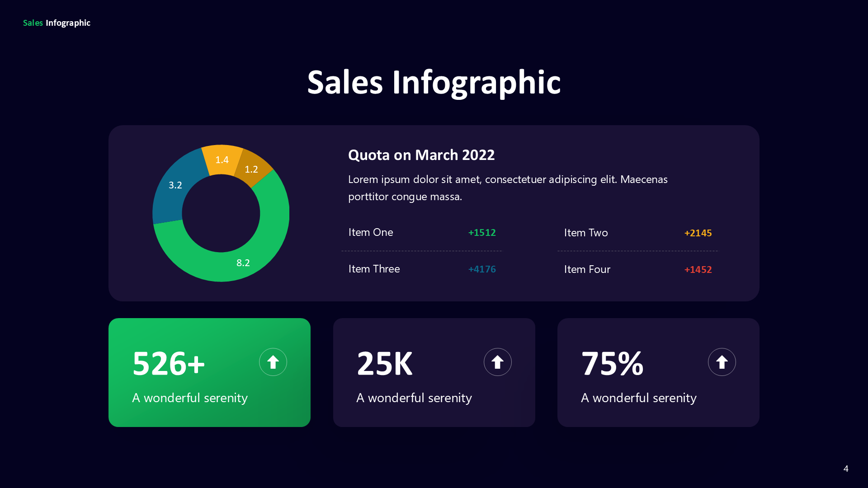Select the yellow 1.4 donut chart segment
This screenshot has width=868, height=488.
pos(222,159)
